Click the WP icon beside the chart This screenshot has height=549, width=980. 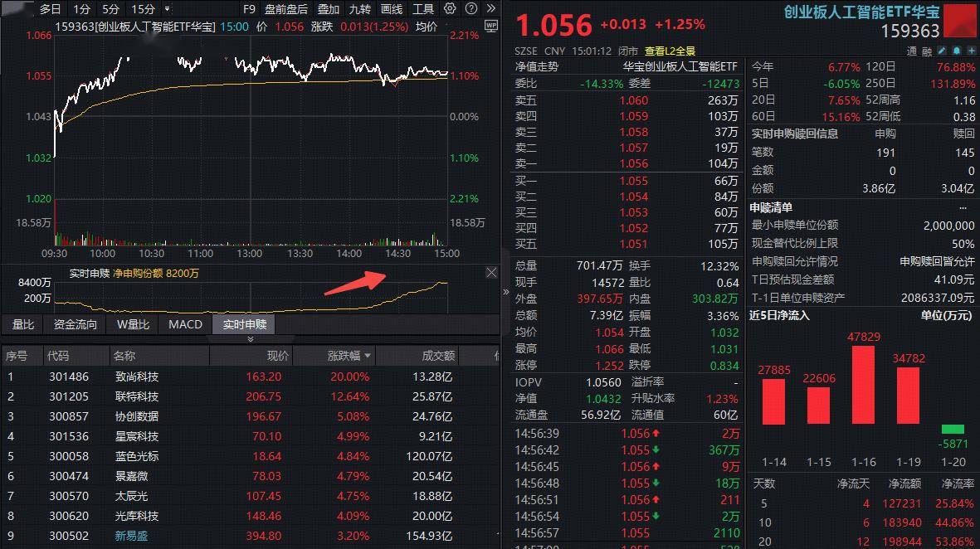490,26
